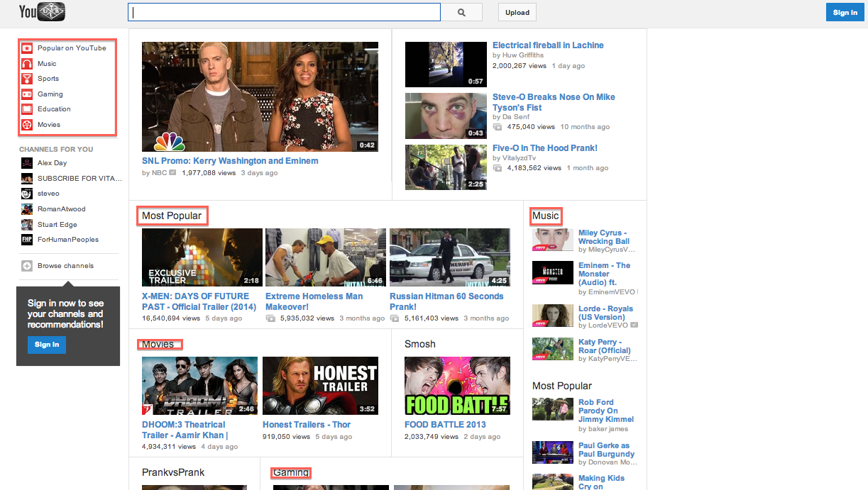This screenshot has width=868, height=490.
Task: Open Paul Gerke as Paul Burgundy link
Action: click(607, 450)
